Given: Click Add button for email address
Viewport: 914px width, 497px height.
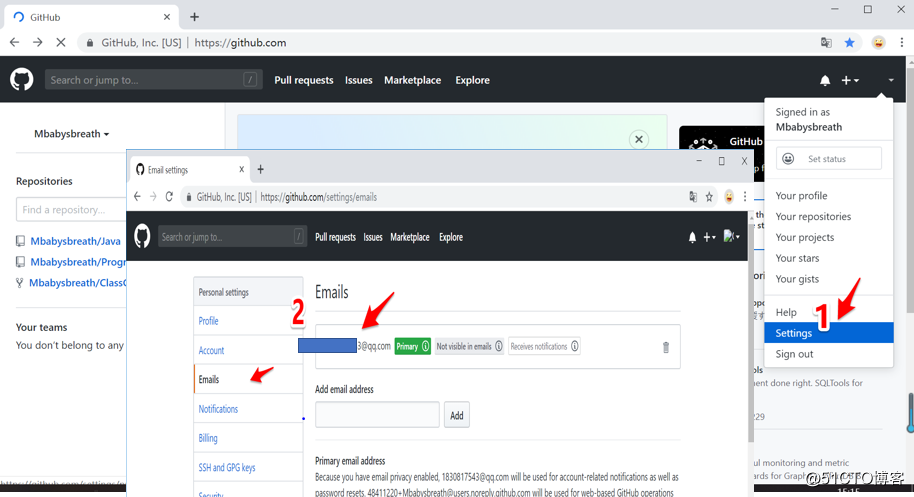Looking at the screenshot, I should tap(456, 415).
